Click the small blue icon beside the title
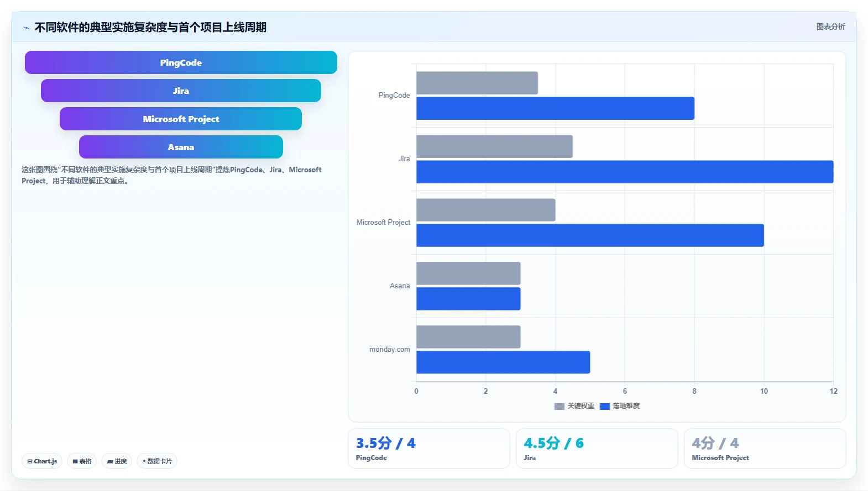 [x=26, y=28]
